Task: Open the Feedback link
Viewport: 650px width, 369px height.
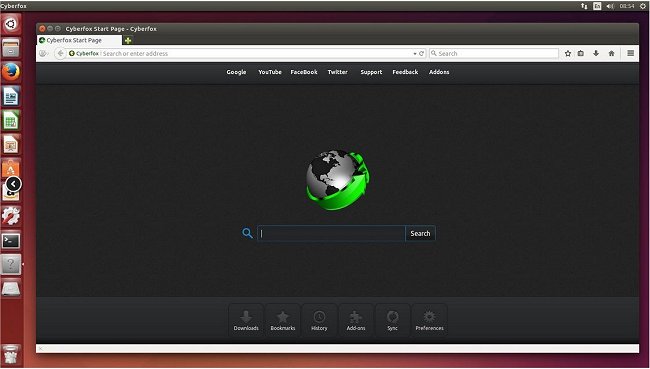Action: [x=405, y=72]
